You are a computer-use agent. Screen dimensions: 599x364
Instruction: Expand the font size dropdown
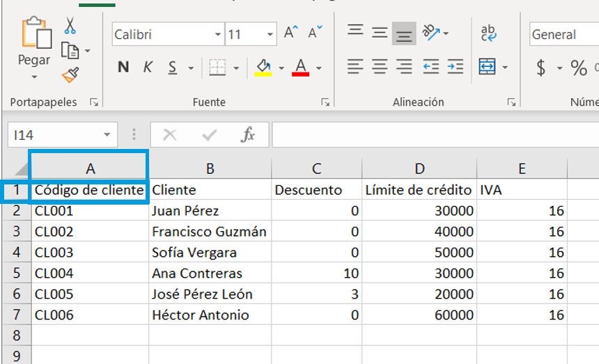pos(270,34)
